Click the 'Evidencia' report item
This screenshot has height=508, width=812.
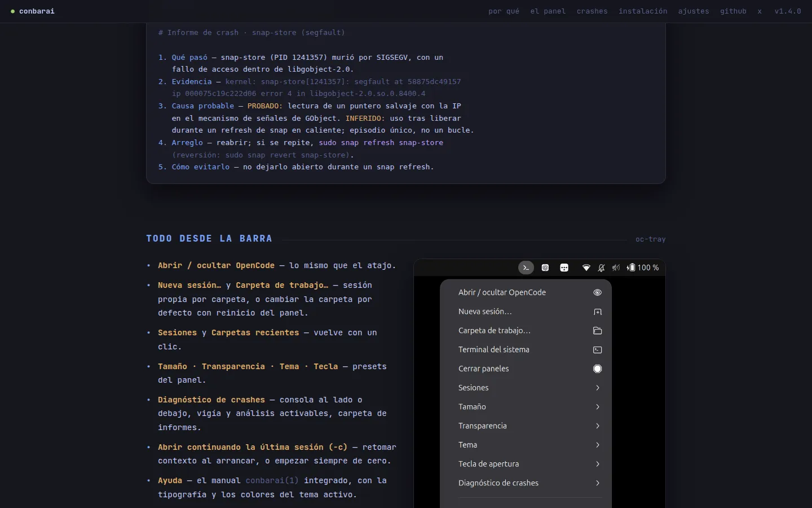(192, 82)
